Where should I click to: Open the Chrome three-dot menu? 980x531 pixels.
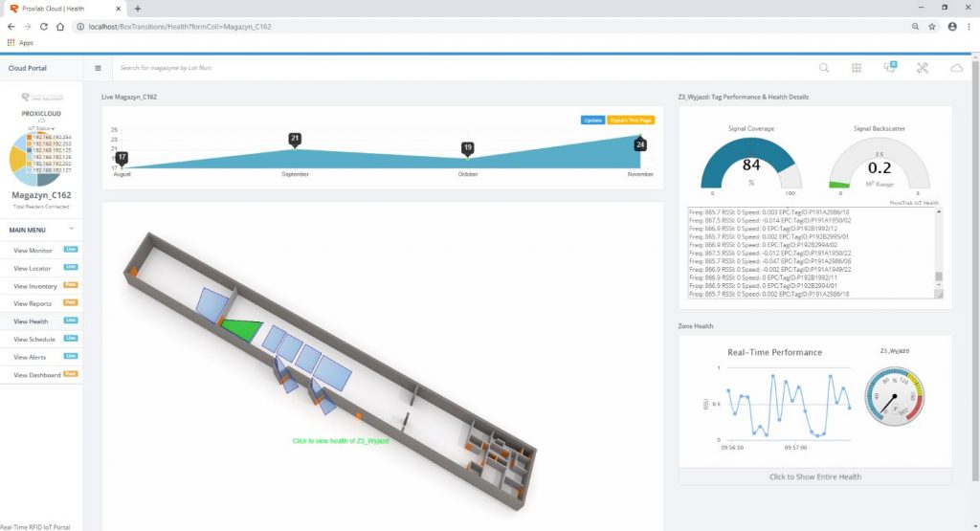click(x=969, y=27)
